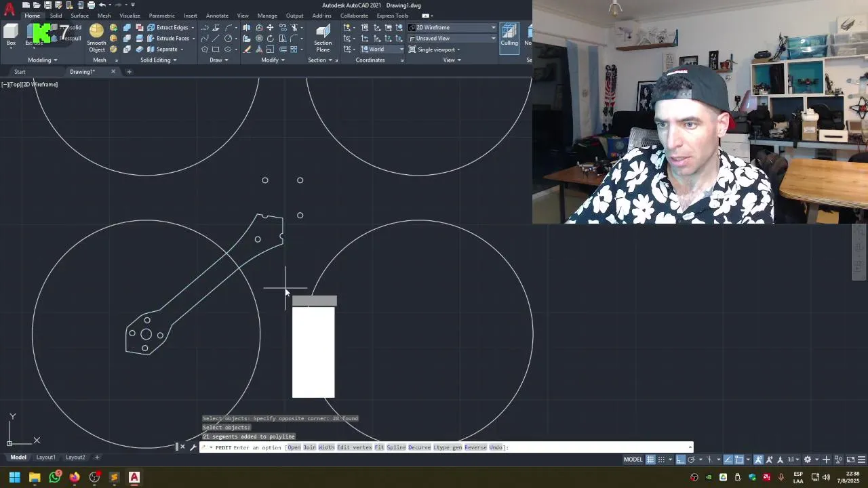
Task: Click the command line customize wrench icon
Action: click(x=193, y=447)
